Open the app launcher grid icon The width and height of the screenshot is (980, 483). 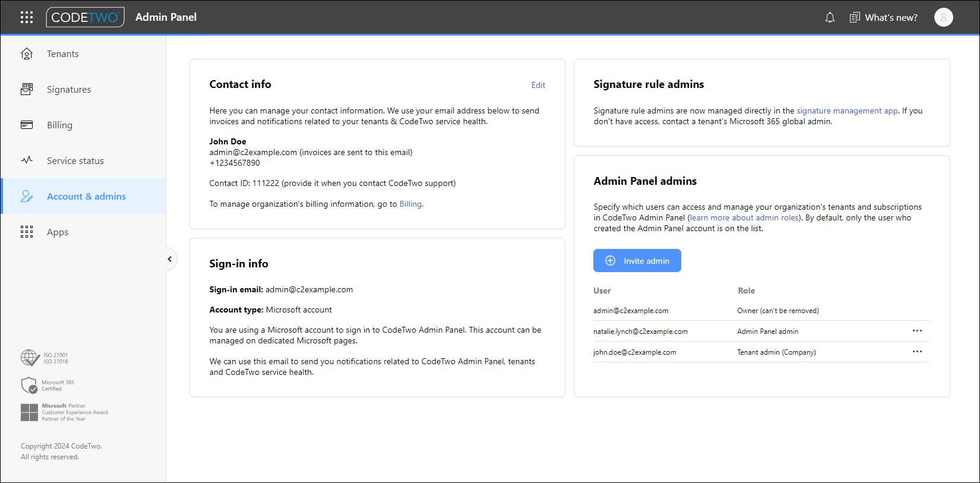(x=27, y=17)
